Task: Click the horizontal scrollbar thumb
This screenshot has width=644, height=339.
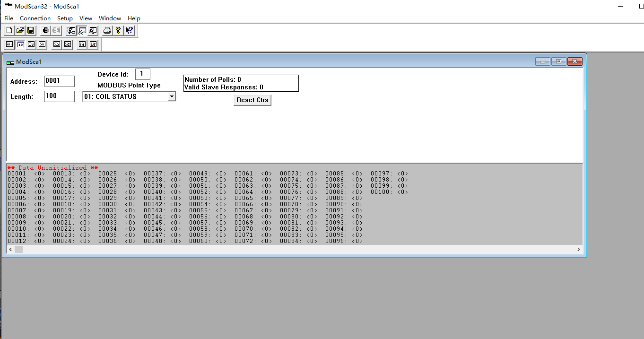Action: 18,249
